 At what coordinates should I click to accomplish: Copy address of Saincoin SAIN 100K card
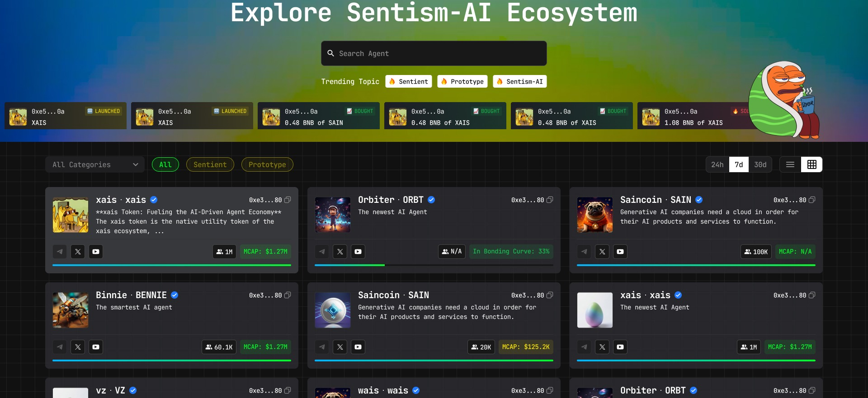[x=812, y=200]
